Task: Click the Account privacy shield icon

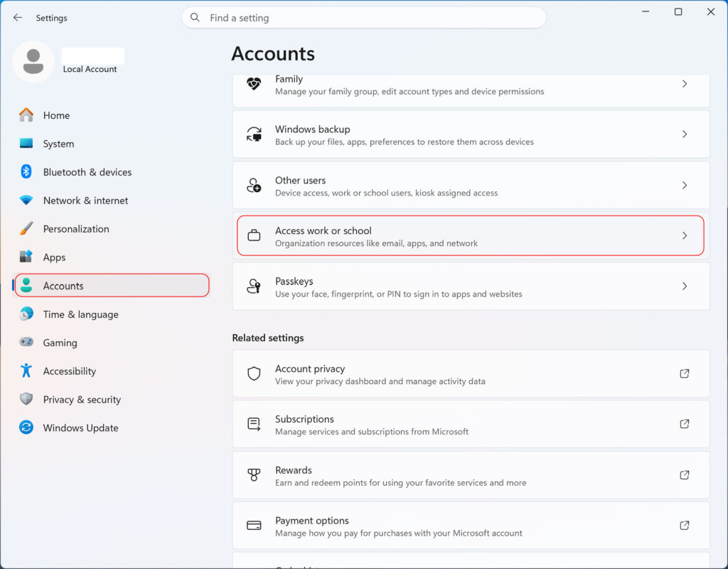Action: click(254, 373)
